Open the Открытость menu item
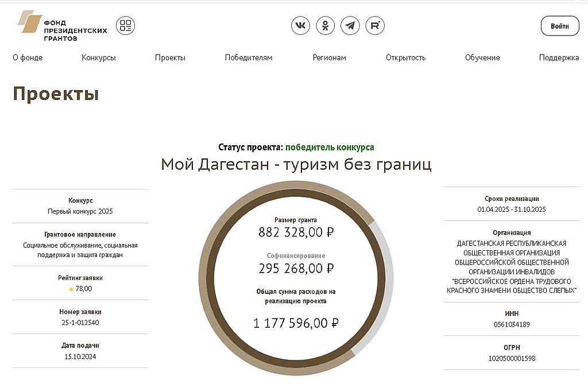 [405, 57]
